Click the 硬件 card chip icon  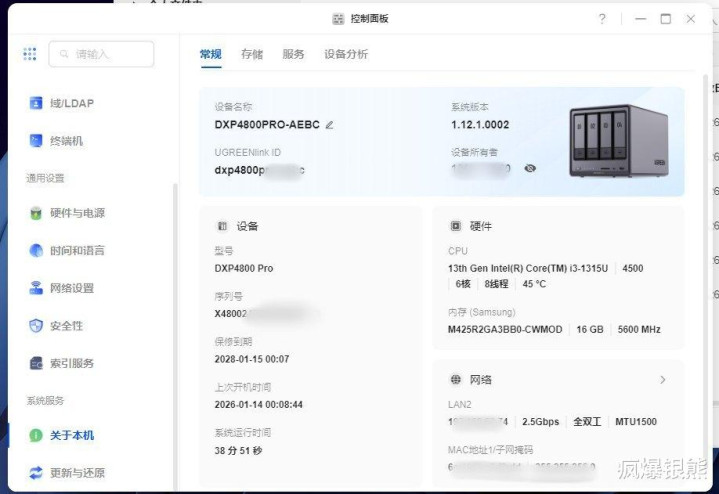(x=455, y=226)
